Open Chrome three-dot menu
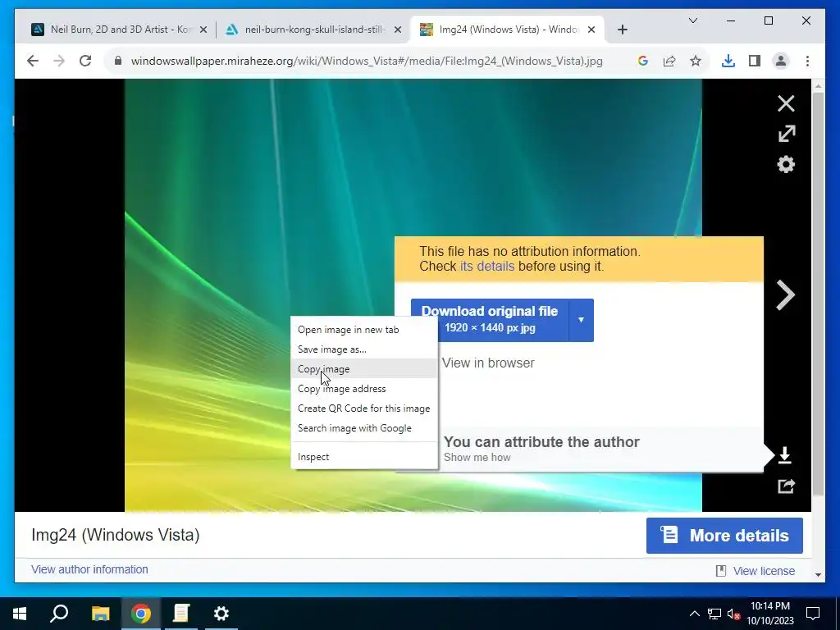Image resolution: width=840 pixels, height=630 pixels. coord(807,61)
